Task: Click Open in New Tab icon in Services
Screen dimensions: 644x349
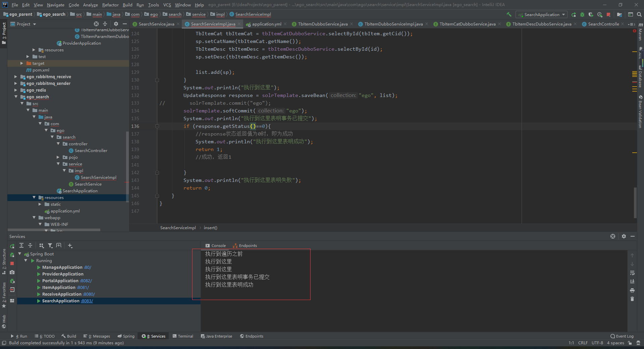Action: point(59,246)
